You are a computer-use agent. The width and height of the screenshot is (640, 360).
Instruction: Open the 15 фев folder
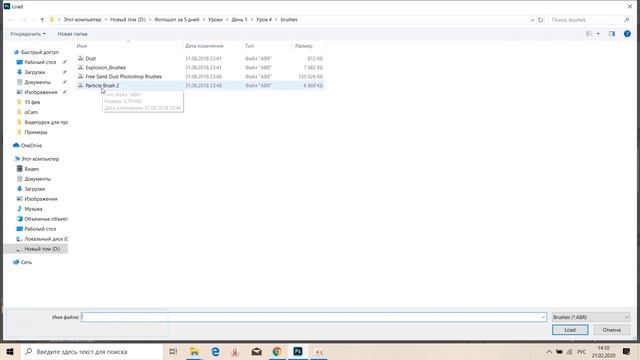[32, 102]
